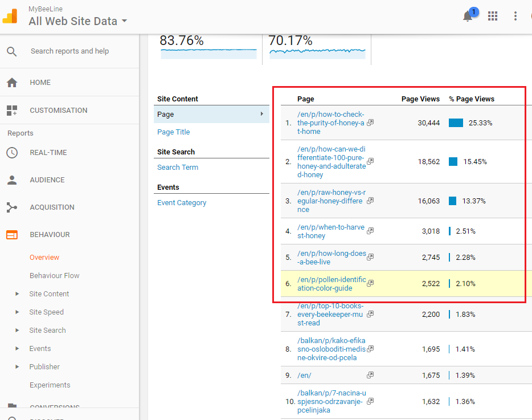Click the Real-Time clock icon
Viewport: 532px width, 420px height.
12,153
